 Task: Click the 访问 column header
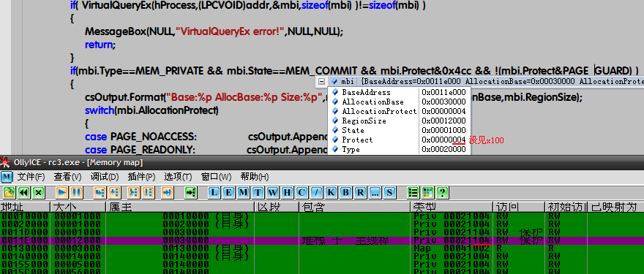519,207
